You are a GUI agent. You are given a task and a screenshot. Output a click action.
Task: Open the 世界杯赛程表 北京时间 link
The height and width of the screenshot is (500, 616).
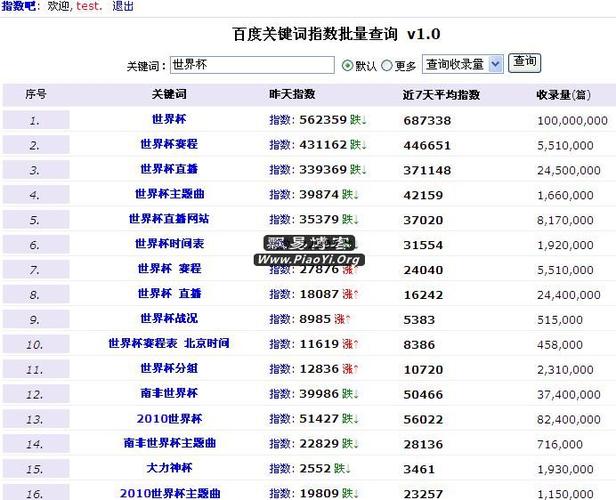point(169,343)
